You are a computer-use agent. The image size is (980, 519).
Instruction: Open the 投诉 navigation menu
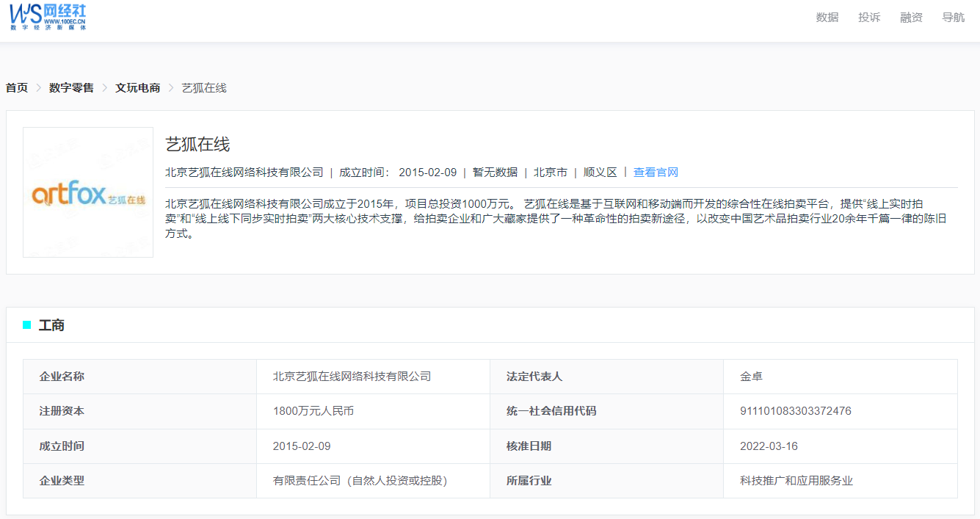869,17
